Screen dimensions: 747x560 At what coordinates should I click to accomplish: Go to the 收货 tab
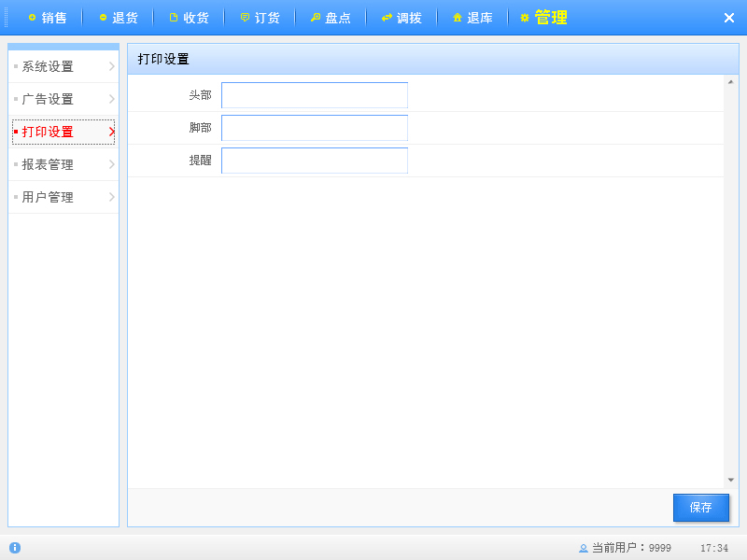pyautogui.click(x=190, y=18)
